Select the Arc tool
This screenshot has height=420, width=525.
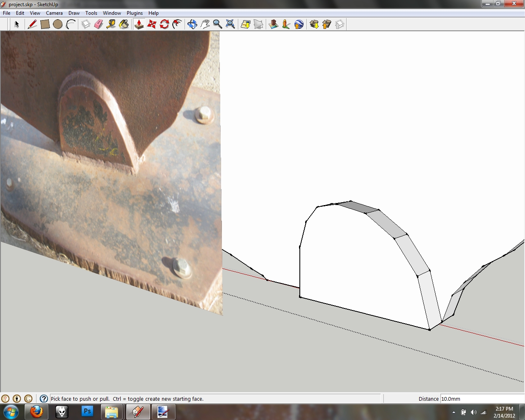click(x=71, y=24)
